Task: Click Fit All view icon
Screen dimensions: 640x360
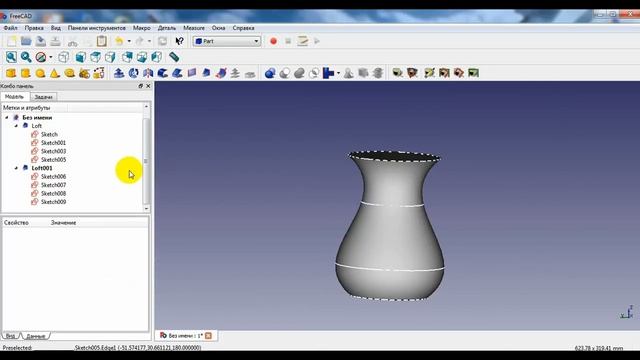Action: [11, 57]
